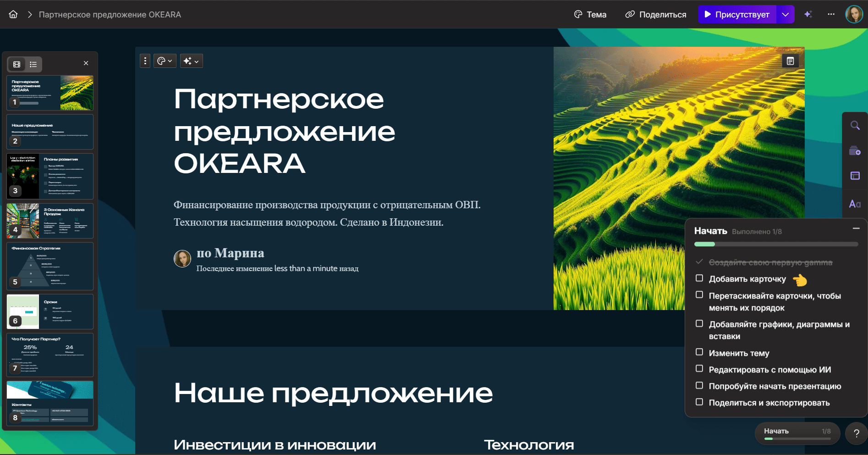Viewport: 868px width, 455px height.
Task: Click the author name по Марина
Action: pyautogui.click(x=231, y=253)
